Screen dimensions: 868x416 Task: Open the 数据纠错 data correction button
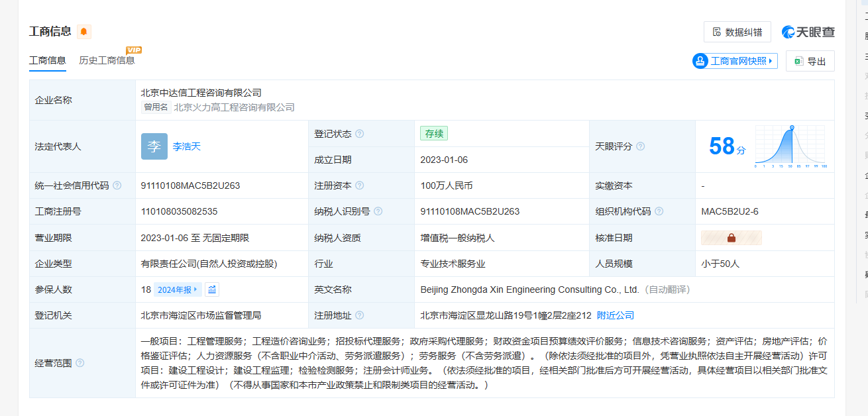click(x=737, y=32)
